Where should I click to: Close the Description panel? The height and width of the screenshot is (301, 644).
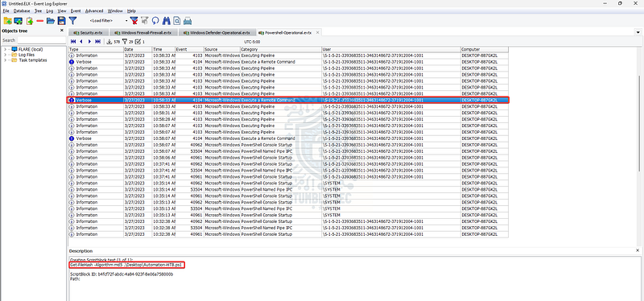(x=638, y=250)
